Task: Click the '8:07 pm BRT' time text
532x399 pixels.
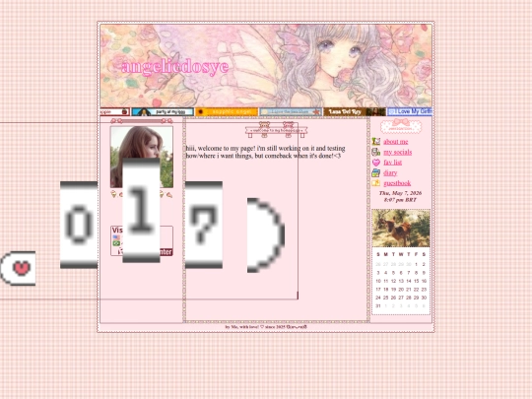Action: 400,200
